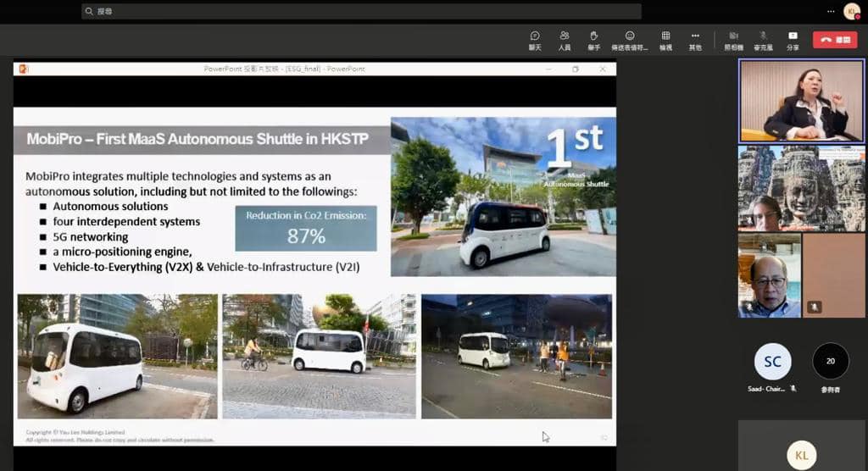Restore the shared PowerPoint window size
The width and height of the screenshot is (868, 471).
tap(576, 69)
